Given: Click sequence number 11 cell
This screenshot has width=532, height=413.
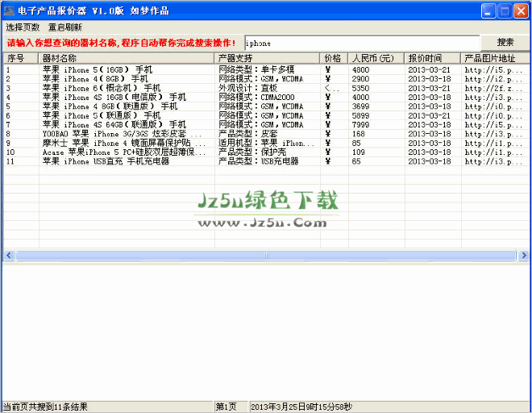Looking at the screenshot, I should (x=10, y=161).
